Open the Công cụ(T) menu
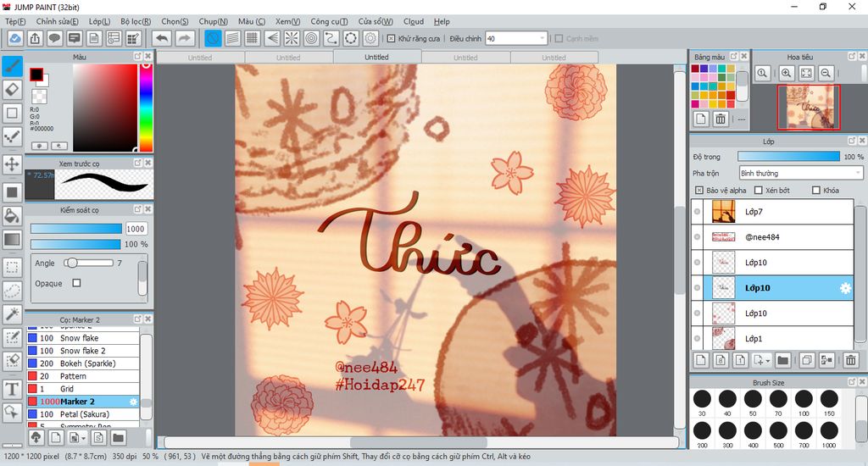This screenshot has height=466, width=868. coord(329,21)
